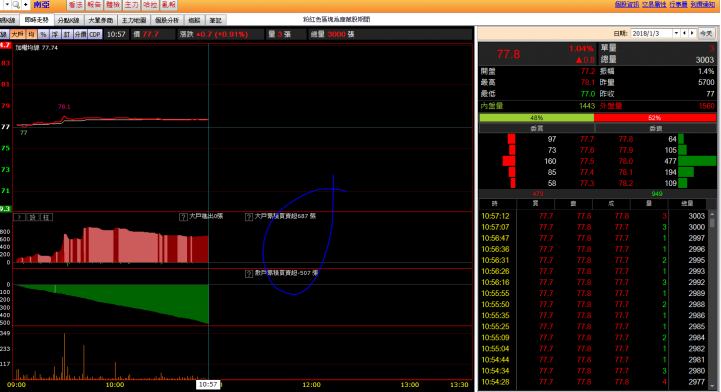The image size is (721, 392).
Task: Click the bid price 77.7 with volume 97
Action: tap(587, 139)
